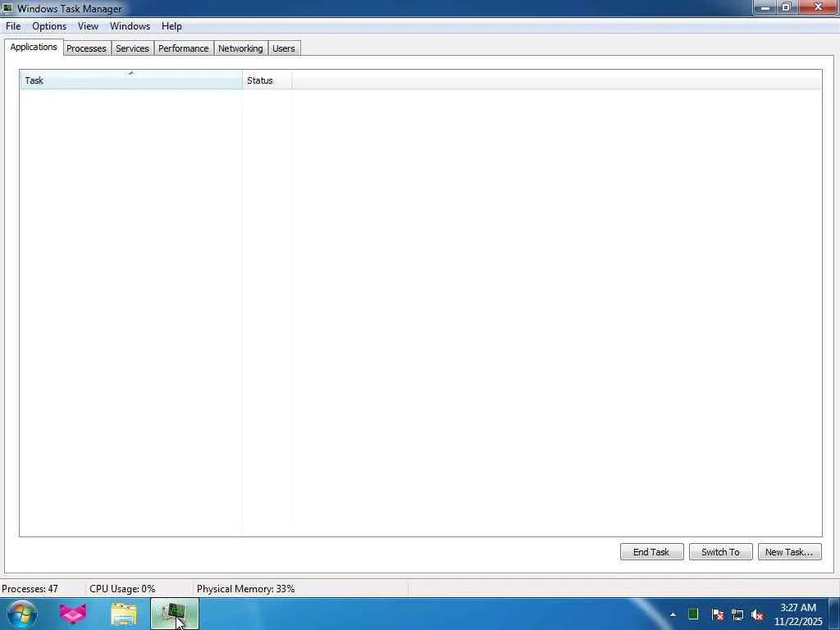This screenshot has width=840, height=630.
Task: Switch to the Processes tab
Action: pyautogui.click(x=86, y=48)
